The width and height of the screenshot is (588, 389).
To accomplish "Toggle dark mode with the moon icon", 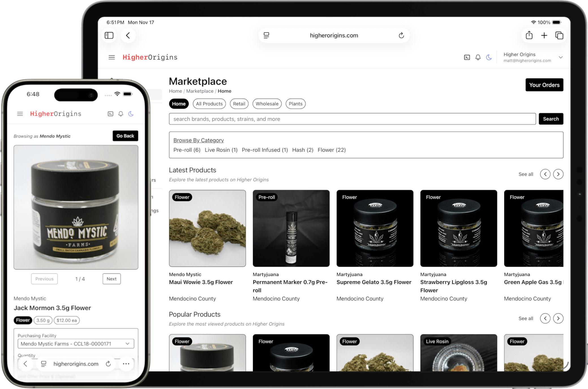I will 489,57.
